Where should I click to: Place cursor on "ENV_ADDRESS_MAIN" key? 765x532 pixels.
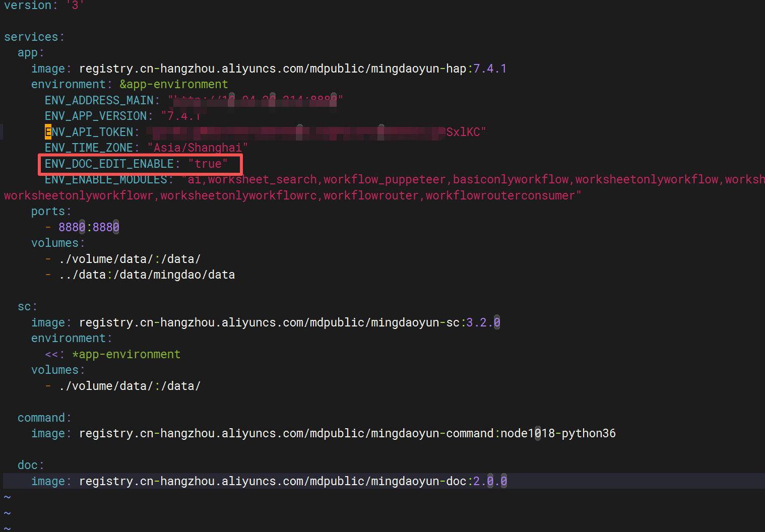pos(99,100)
